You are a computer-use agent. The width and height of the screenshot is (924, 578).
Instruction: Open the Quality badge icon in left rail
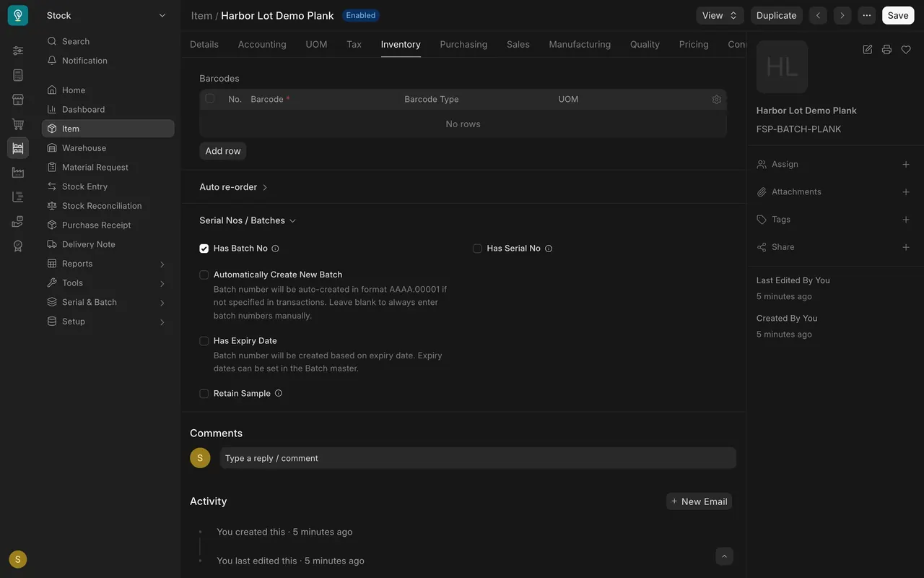(x=18, y=246)
